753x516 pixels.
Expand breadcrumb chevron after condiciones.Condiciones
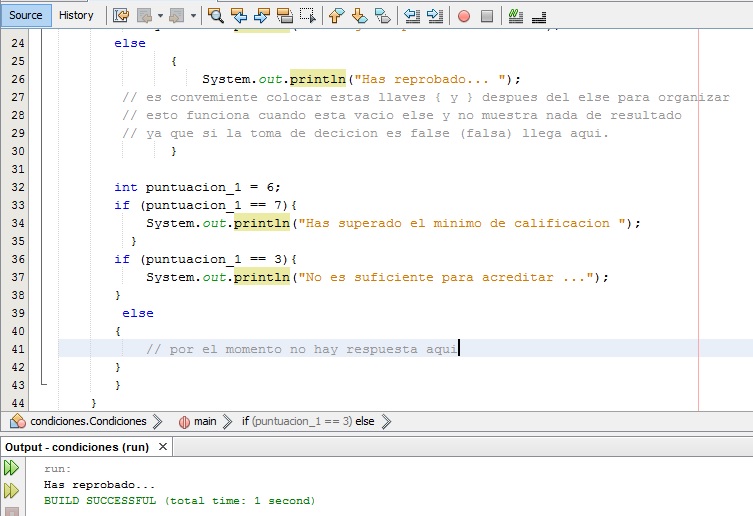click(x=157, y=421)
